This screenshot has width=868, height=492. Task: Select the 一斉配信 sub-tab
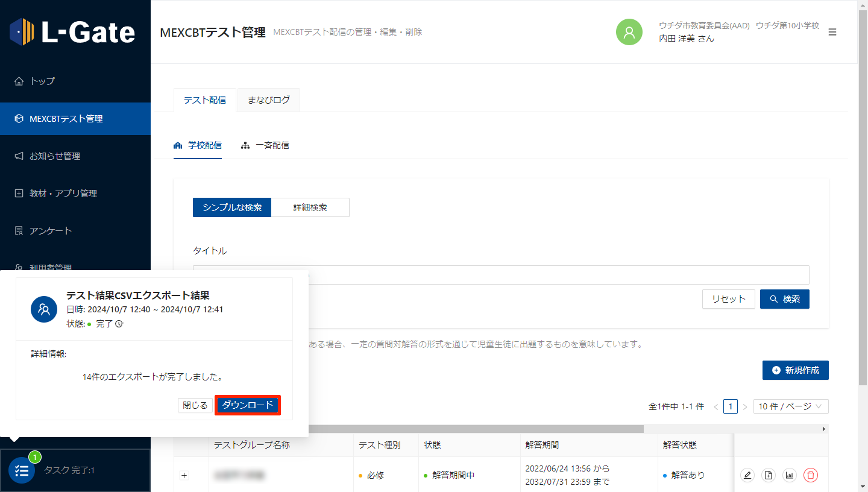pyautogui.click(x=265, y=145)
